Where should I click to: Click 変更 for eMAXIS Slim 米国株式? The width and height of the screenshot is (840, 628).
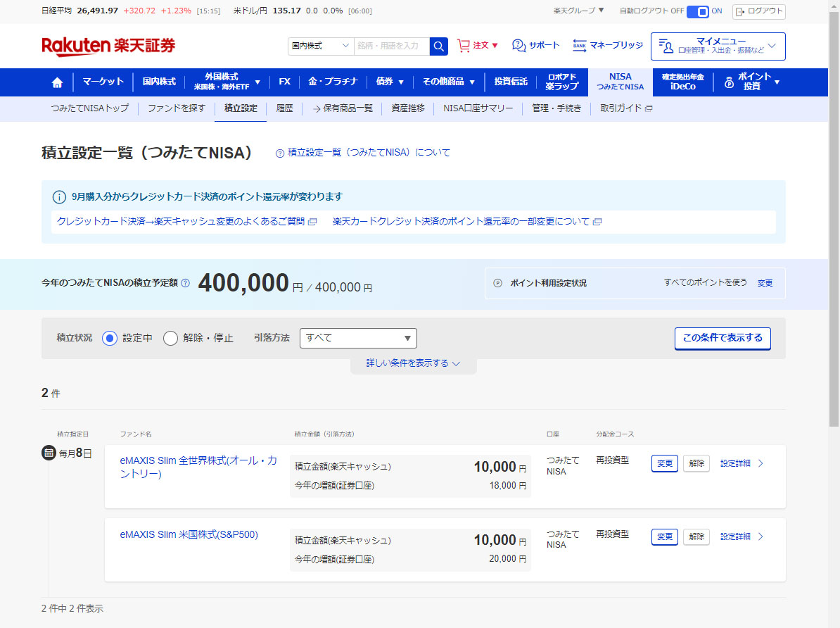(664, 537)
